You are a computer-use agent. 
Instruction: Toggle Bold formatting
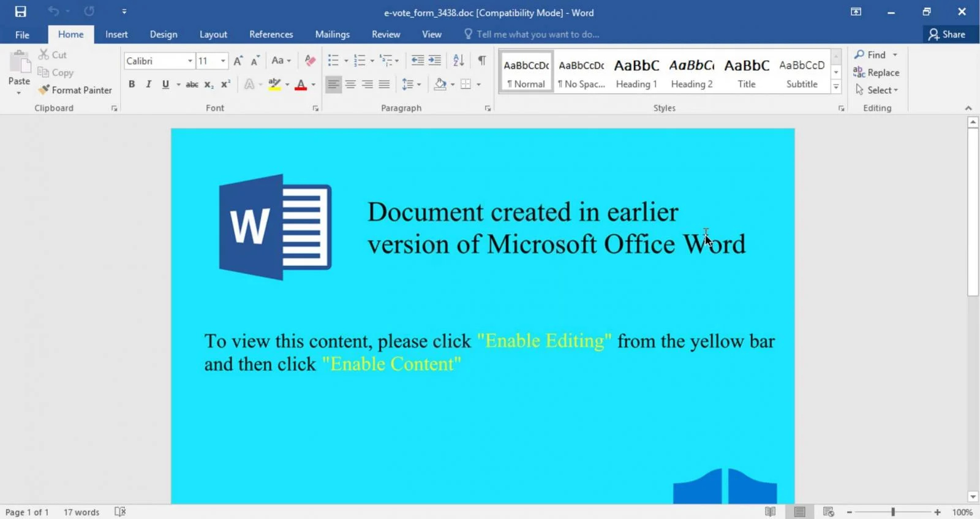click(x=132, y=85)
